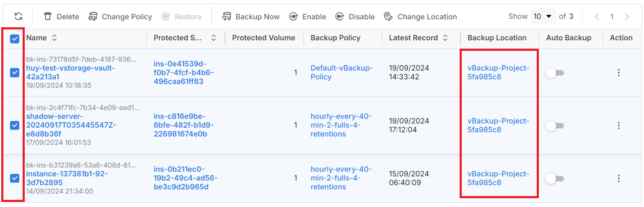
Task: Go to the next page arrow
Action: [626, 17]
